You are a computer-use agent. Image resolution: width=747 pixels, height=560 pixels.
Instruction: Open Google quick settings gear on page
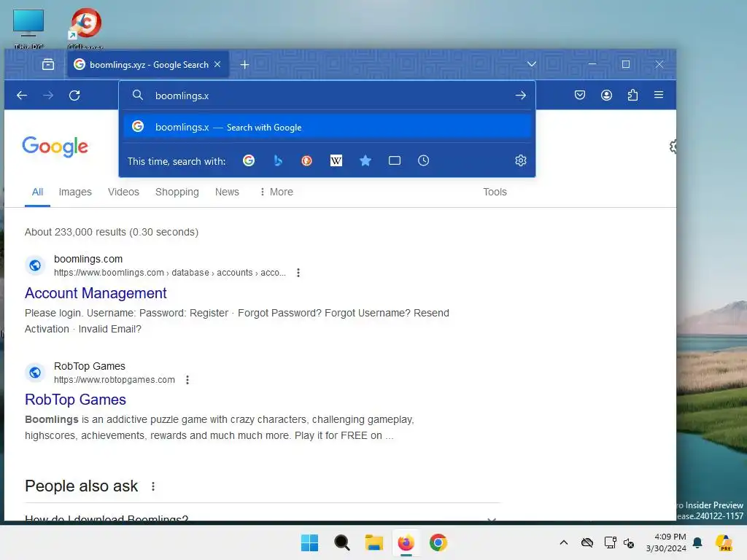[673, 146]
